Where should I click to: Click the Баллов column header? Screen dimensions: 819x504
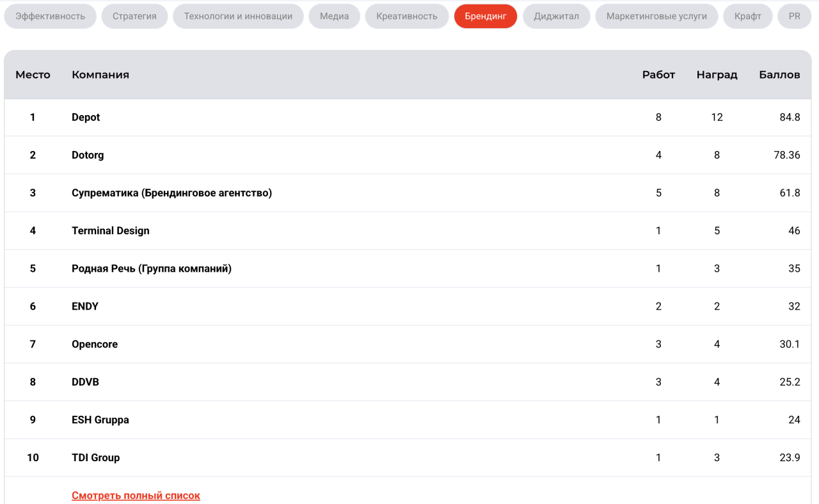pyautogui.click(x=779, y=75)
